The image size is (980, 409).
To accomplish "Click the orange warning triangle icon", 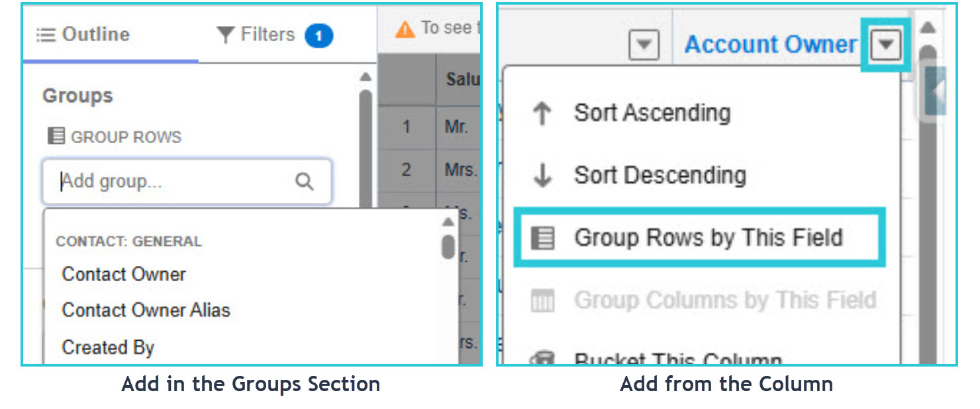I will tap(405, 29).
